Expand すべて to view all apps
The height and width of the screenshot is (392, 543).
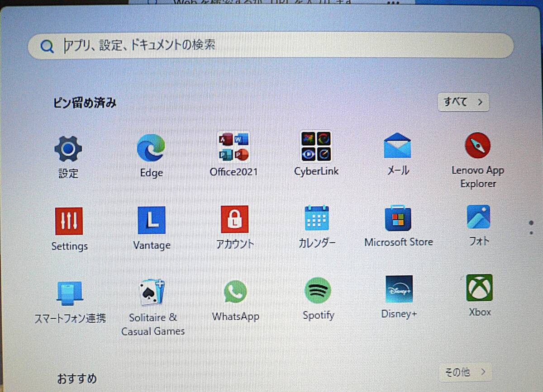click(x=463, y=102)
